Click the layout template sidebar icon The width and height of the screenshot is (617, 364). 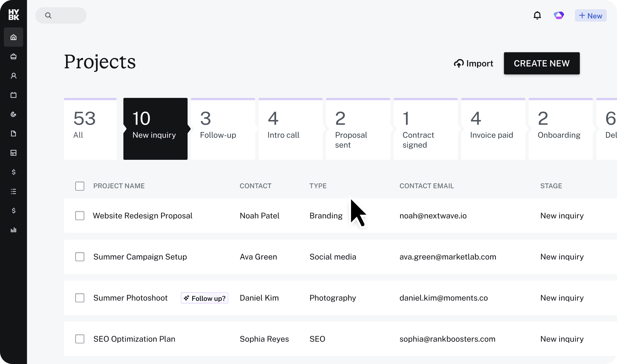[13, 153]
